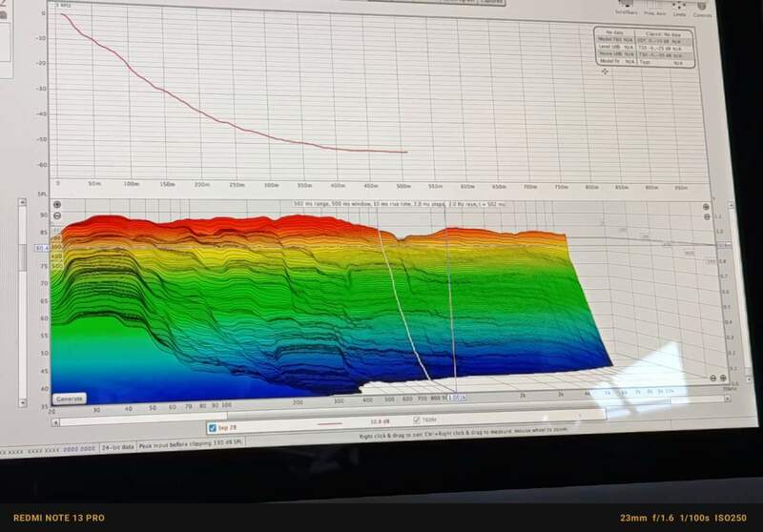Open Scrollbars toolbar button
Viewport: 763px width, 532px height.
point(626,8)
